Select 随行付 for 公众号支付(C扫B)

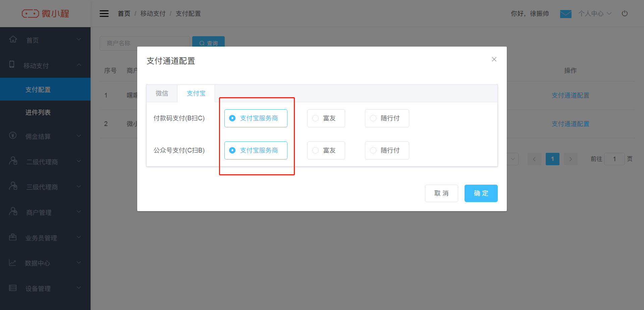pyautogui.click(x=387, y=150)
